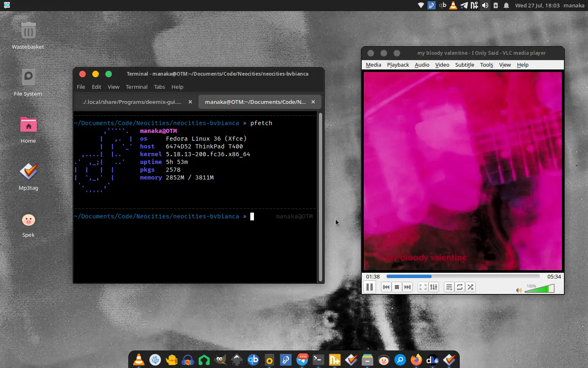Stop playback in VLC
Image resolution: width=588 pixels, height=368 pixels.
(396, 287)
